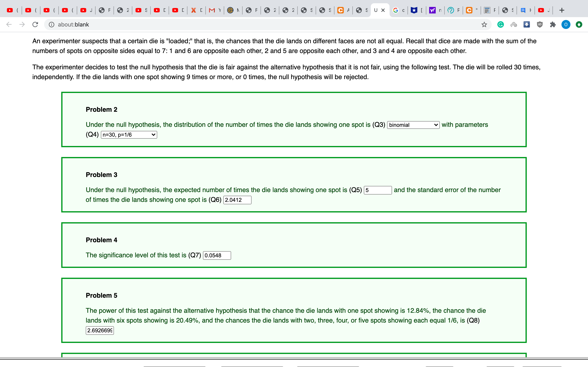The image size is (588, 367).
Task: Open page info via the address bar icon
Action: (x=51, y=24)
